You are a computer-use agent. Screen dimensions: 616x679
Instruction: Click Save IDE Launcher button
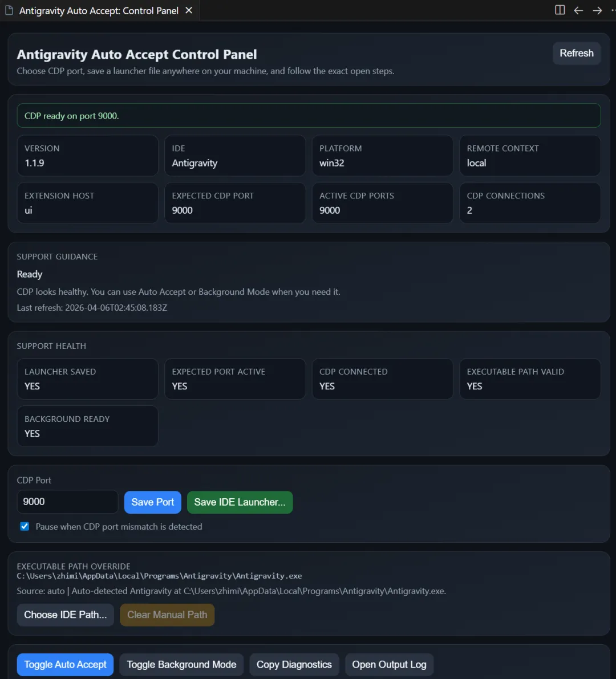tap(240, 502)
